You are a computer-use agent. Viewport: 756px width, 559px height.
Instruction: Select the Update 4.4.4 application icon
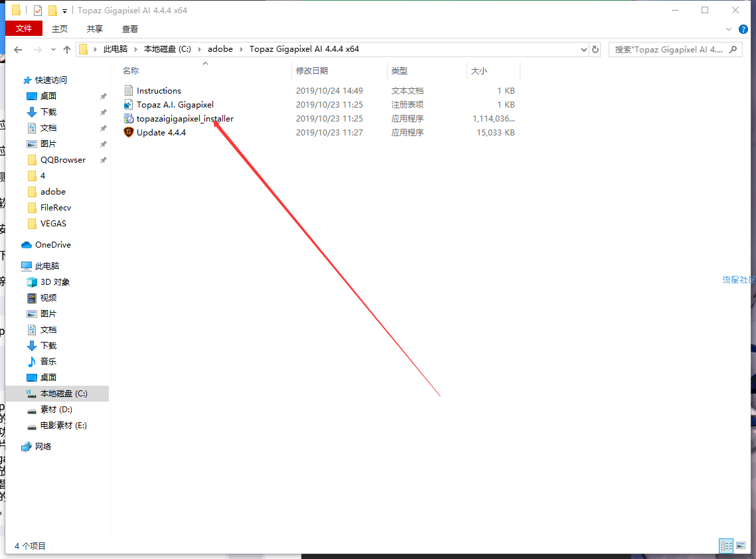(x=128, y=133)
